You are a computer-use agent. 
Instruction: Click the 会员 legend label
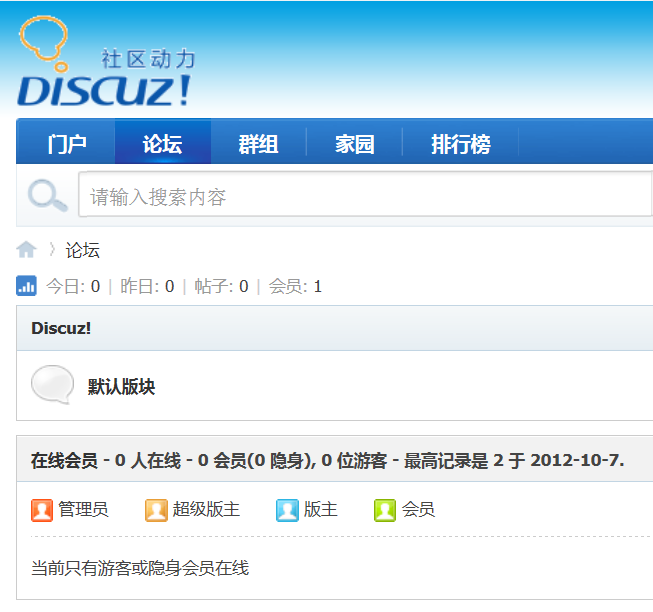(418, 510)
